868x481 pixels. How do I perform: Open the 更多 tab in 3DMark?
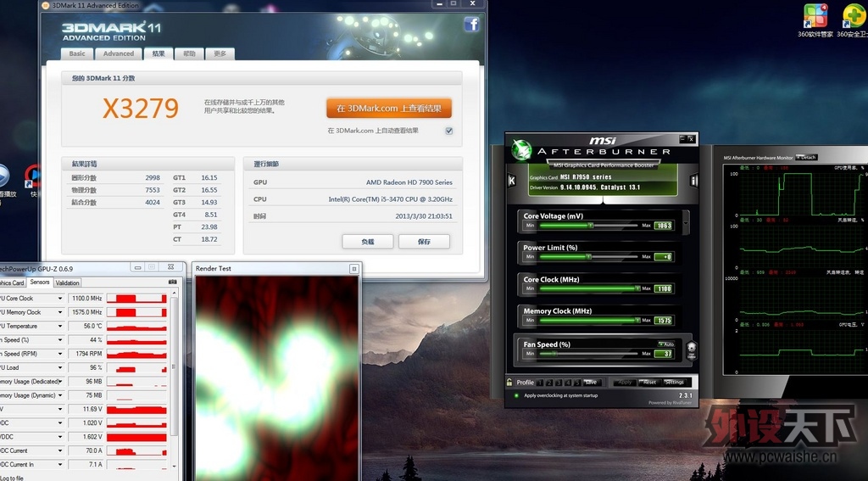tap(220, 53)
